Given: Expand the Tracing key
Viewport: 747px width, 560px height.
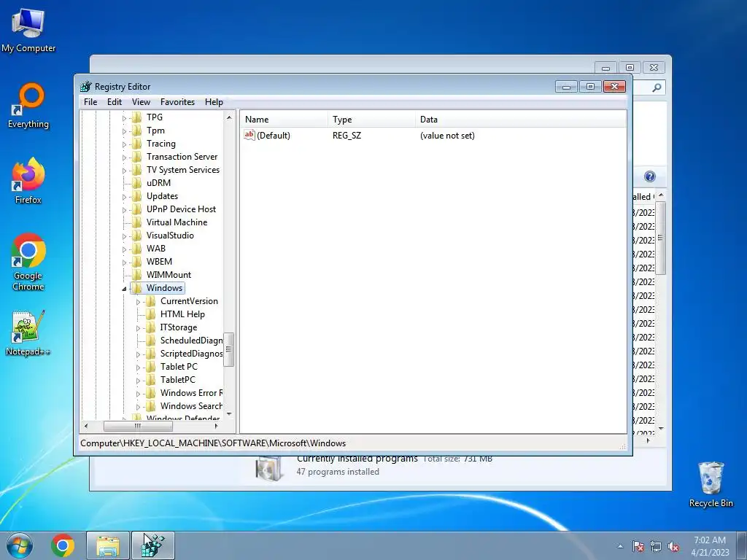Looking at the screenshot, I should point(124,144).
